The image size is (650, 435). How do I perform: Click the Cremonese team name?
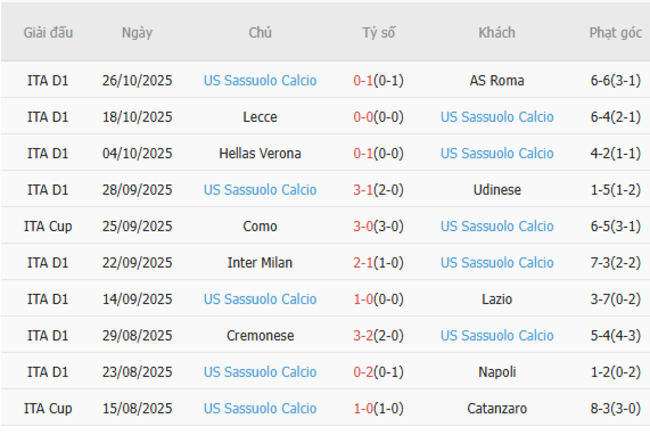click(x=260, y=336)
